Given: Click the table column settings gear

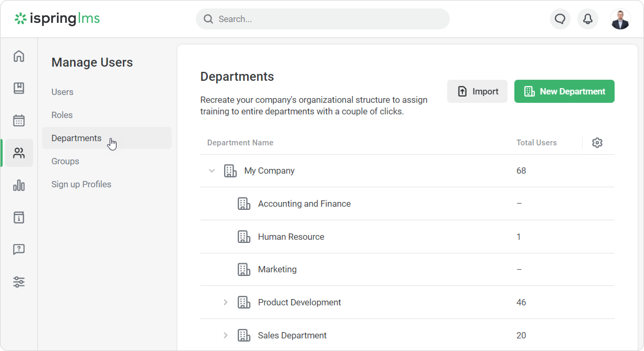Looking at the screenshot, I should (x=597, y=143).
